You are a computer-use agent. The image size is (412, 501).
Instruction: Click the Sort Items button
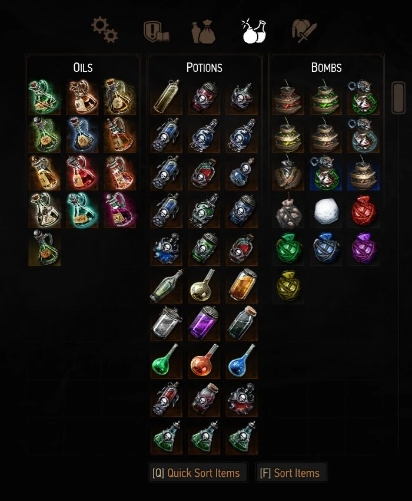(290, 473)
